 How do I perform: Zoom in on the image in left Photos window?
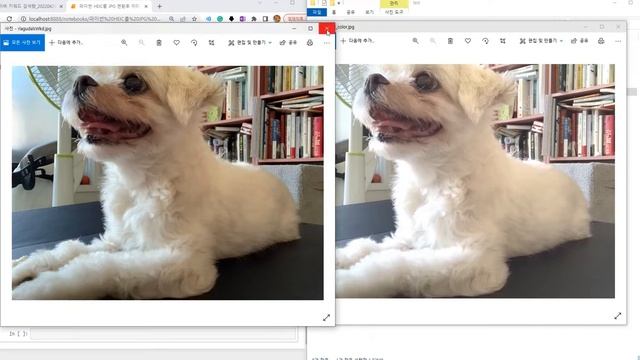coord(124,42)
